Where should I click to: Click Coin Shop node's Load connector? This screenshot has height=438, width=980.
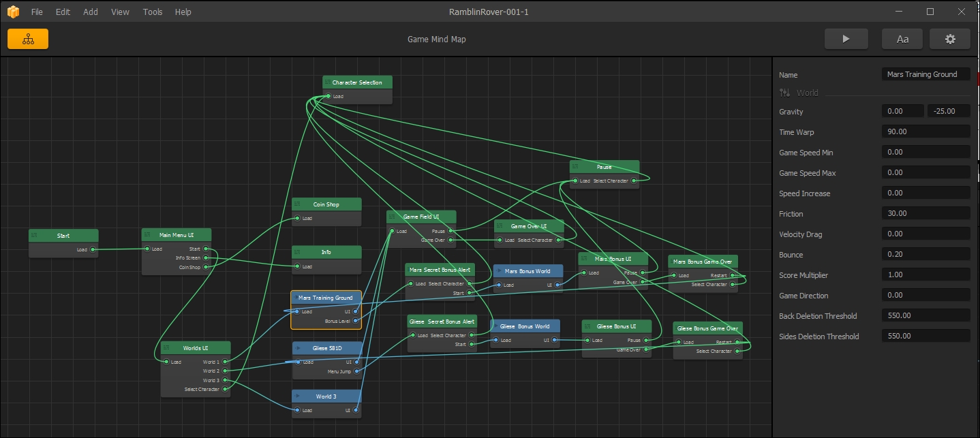click(297, 219)
